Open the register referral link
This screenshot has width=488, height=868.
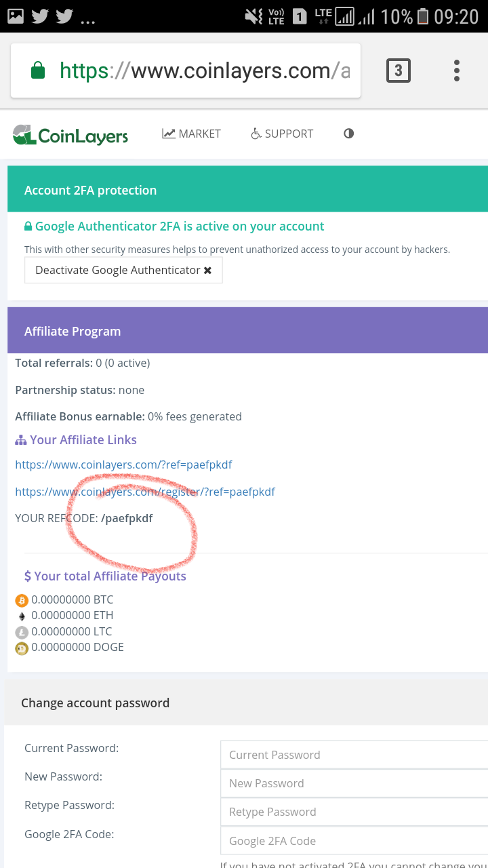tap(145, 492)
